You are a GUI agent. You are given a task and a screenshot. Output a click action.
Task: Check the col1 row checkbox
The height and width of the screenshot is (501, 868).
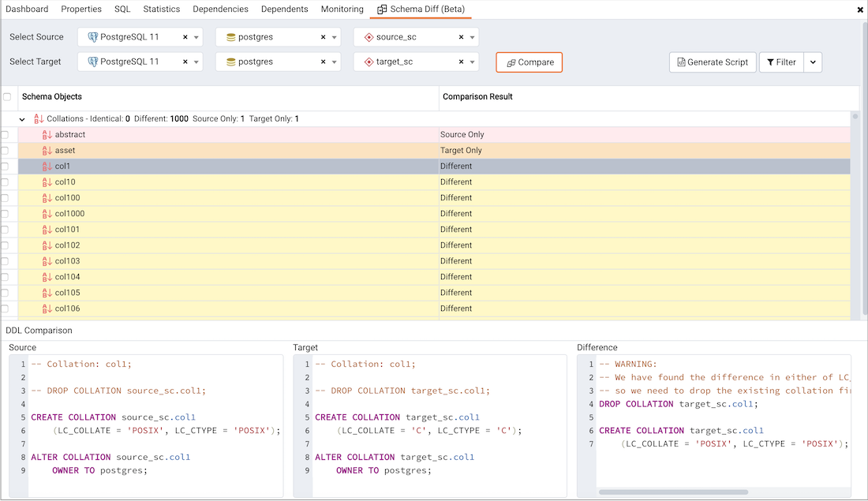tap(5, 166)
